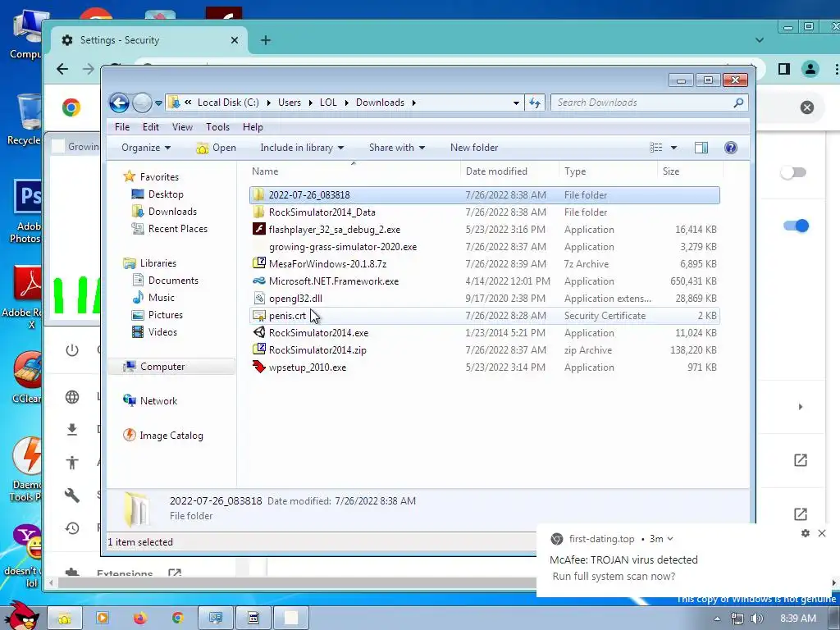The width and height of the screenshot is (840, 630).
Task: Click the change view icon
Action: pos(656,148)
